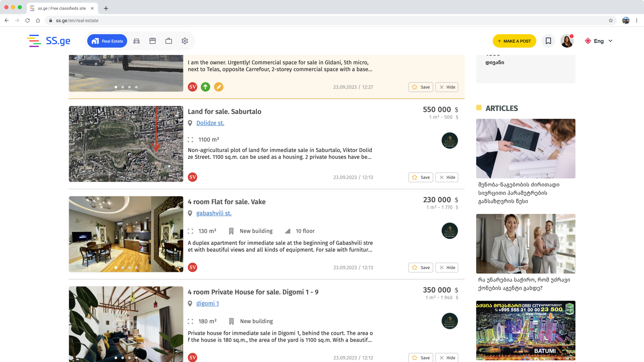Open the jobs briefcase category icon
644x362 pixels.
pyautogui.click(x=169, y=41)
